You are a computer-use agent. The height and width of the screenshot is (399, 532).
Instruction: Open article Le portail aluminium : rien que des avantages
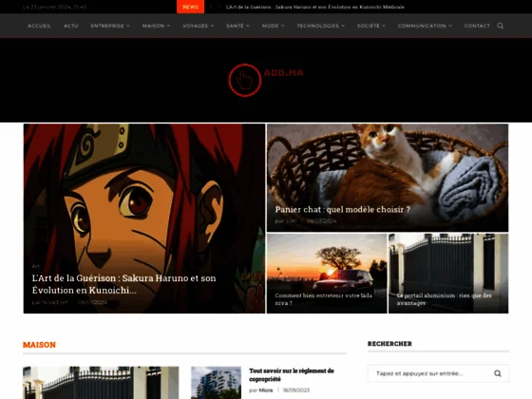[x=445, y=299]
